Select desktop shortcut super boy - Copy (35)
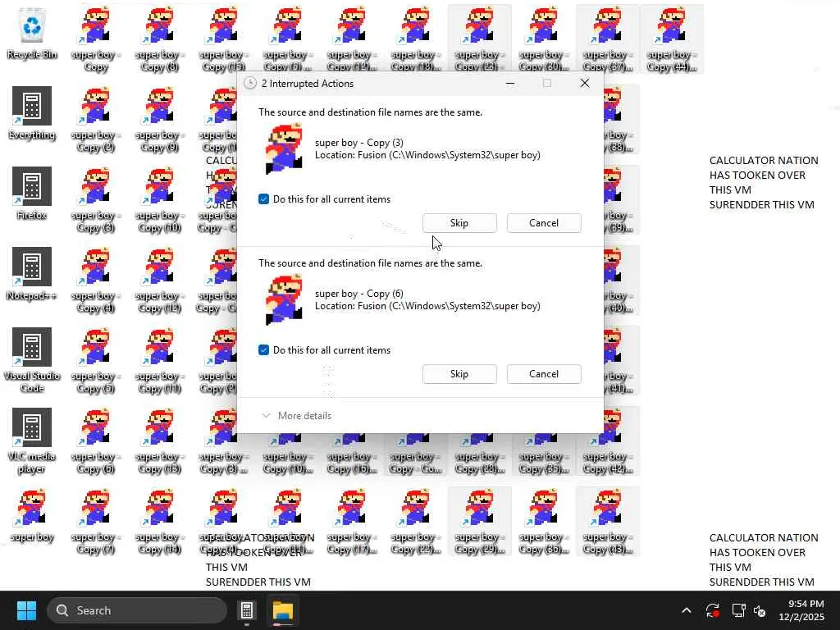The image size is (840, 630). 544,454
